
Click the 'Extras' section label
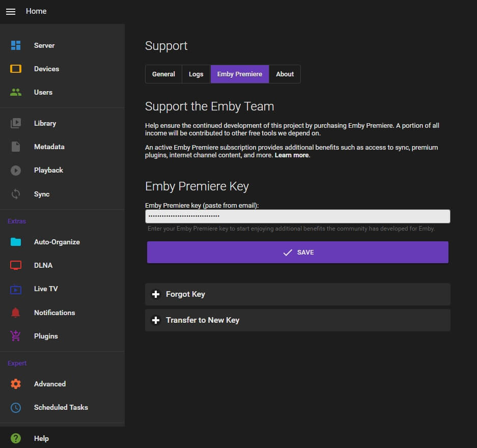click(x=17, y=221)
